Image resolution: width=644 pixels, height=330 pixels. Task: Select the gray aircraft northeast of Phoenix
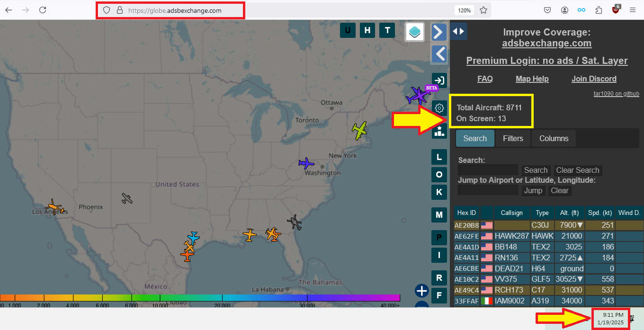coord(127,198)
